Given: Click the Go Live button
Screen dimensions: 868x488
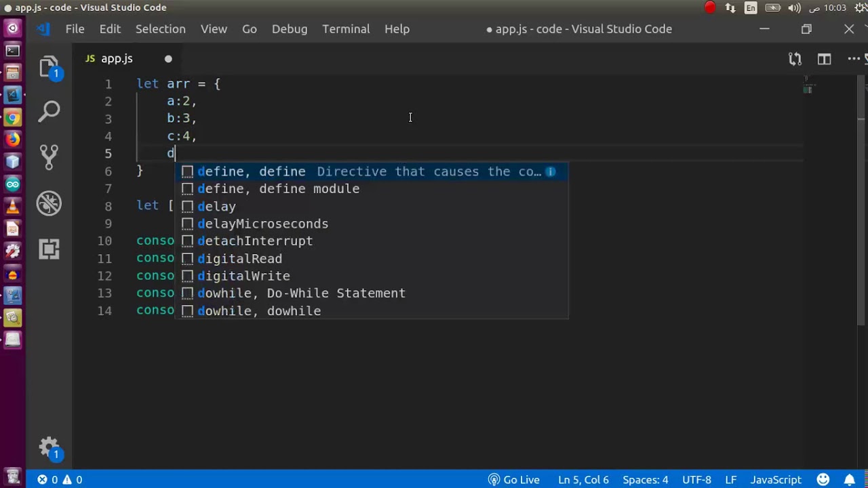Looking at the screenshot, I should tap(514, 480).
